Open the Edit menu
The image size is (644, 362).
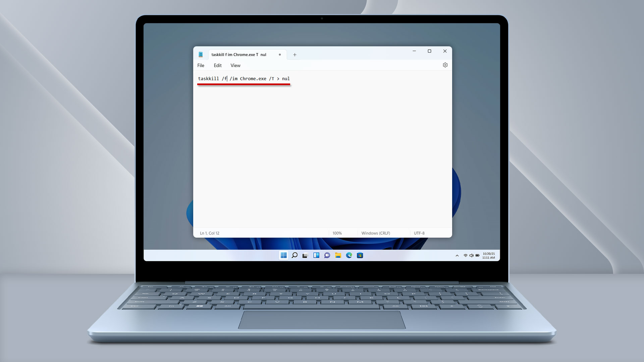coord(217,65)
